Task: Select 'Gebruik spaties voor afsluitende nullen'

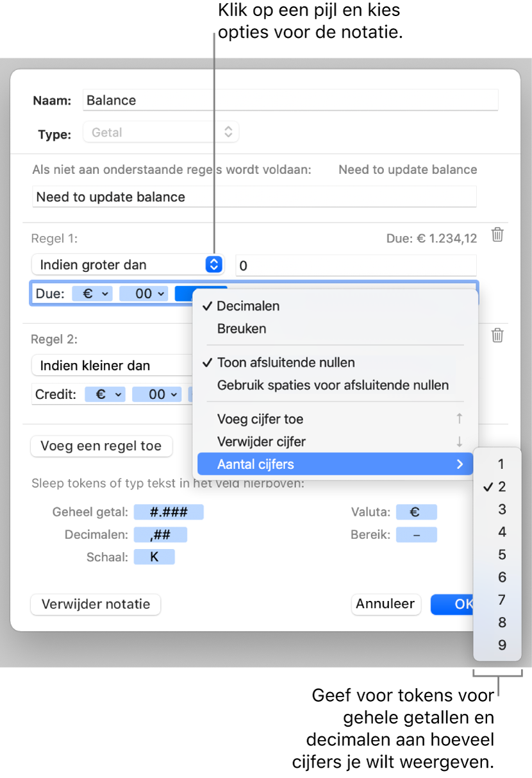Action: click(x=336, y=385)
